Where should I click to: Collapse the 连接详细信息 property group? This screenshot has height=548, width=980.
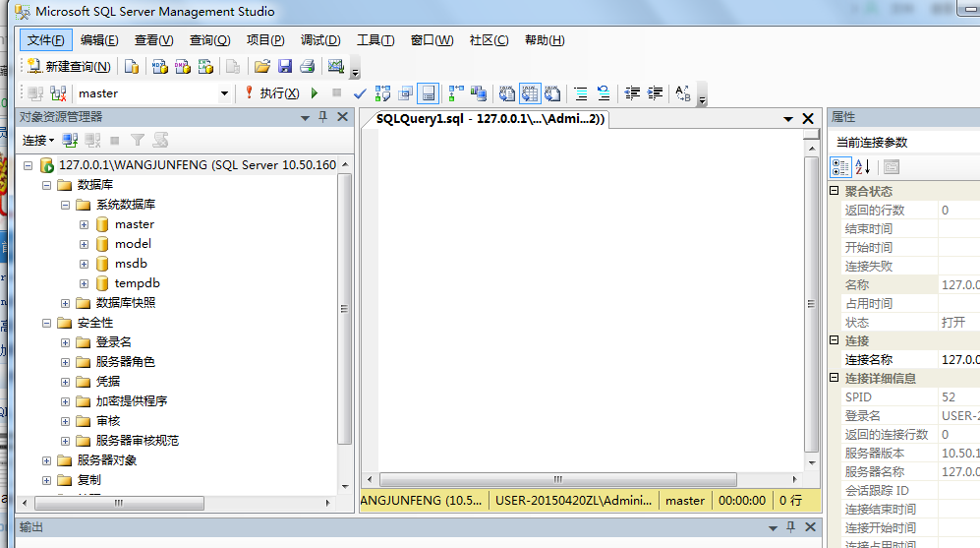(x=834, y=378)
